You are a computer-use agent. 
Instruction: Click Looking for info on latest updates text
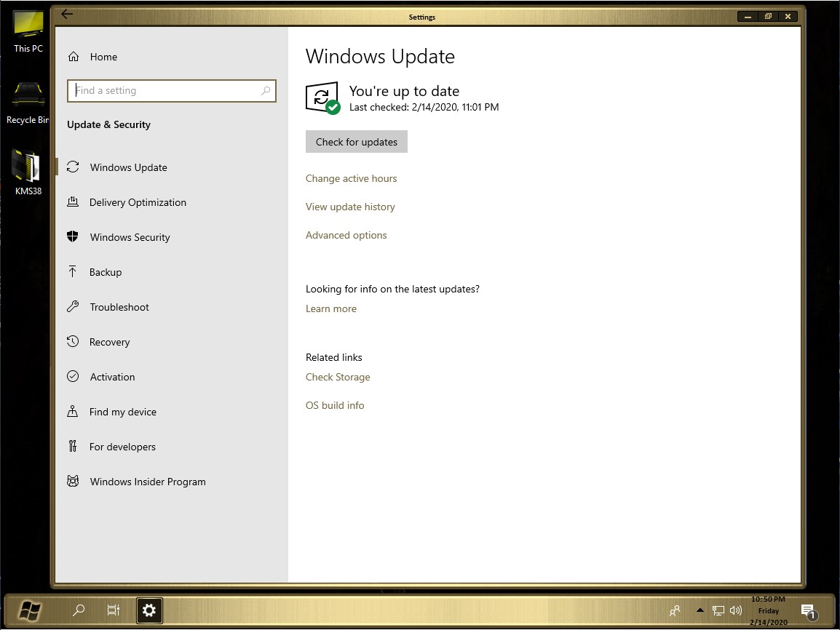pyautogui.click(x=392, y=289)
